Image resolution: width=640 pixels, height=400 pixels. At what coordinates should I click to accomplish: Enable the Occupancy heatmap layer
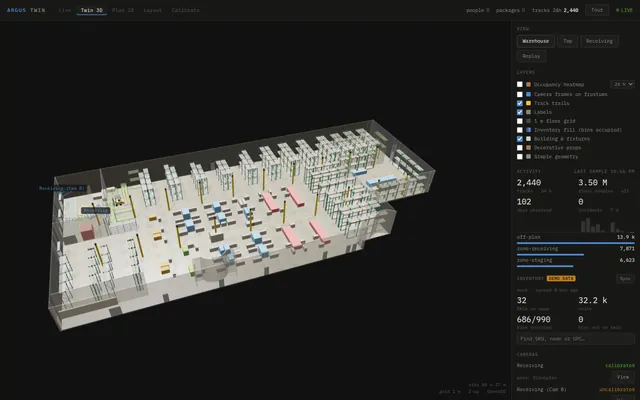[520, 84]
